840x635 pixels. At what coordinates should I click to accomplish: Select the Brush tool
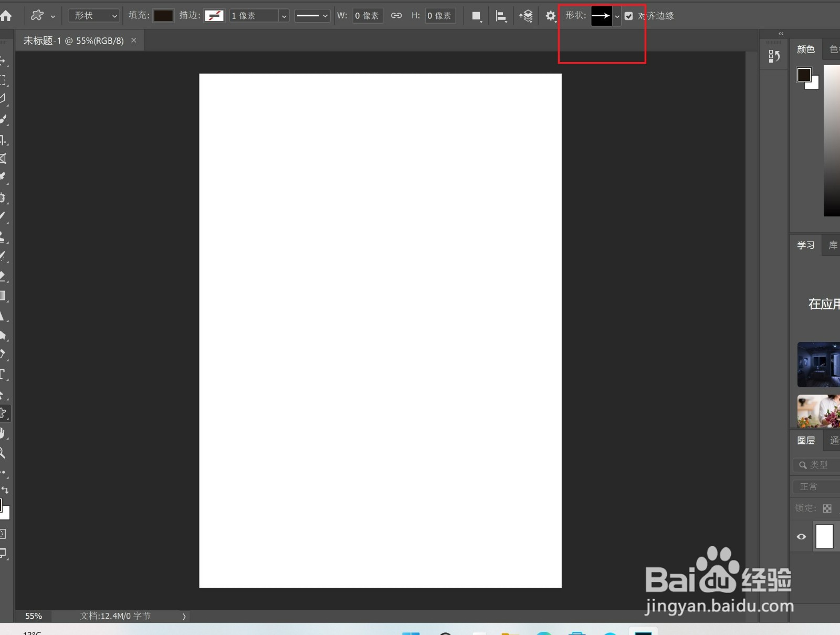pos(3,216)
